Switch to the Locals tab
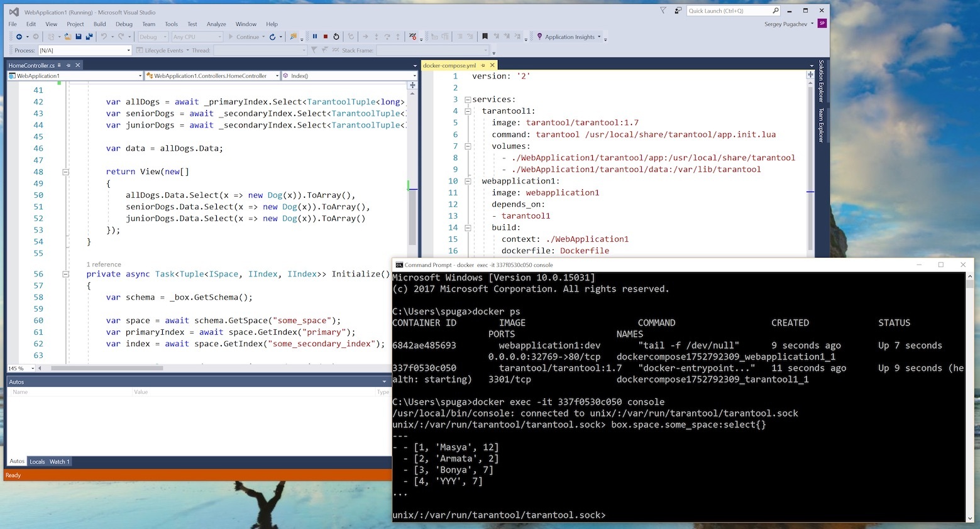980x529 pixels. 37,462
